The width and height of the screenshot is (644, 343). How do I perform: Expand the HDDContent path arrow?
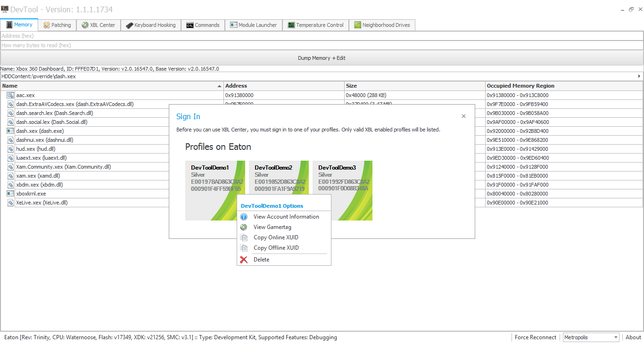(x=639, y=76)
